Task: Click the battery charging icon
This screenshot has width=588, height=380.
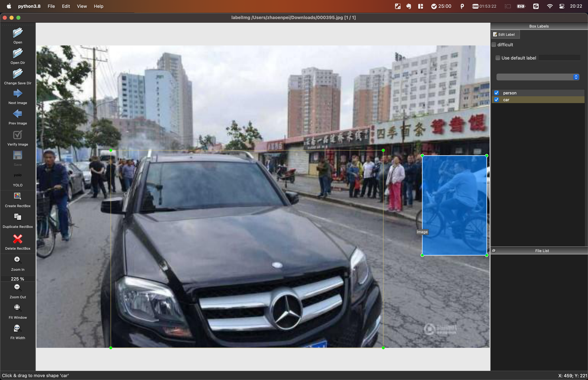Action: 521,6
